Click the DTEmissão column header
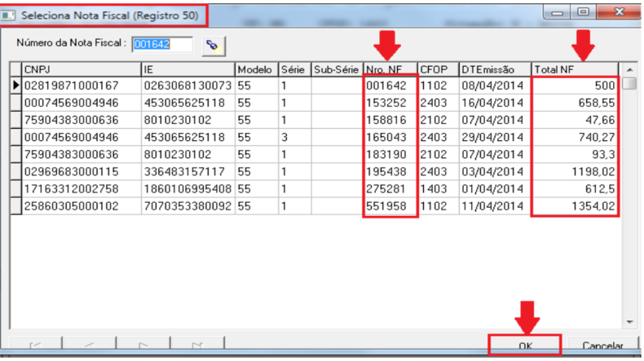Viewport: 644px width, 361px height. click(494, 68)
